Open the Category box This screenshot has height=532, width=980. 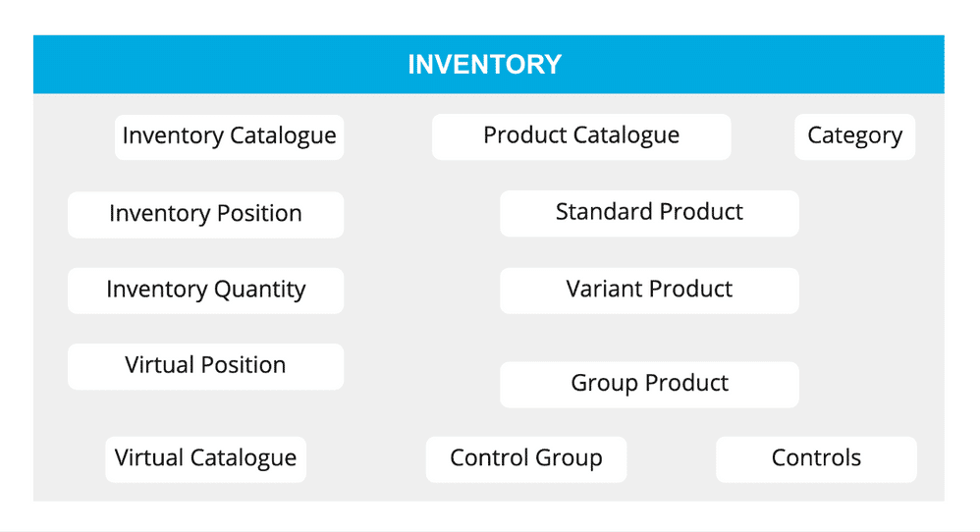tap(854, 136)
